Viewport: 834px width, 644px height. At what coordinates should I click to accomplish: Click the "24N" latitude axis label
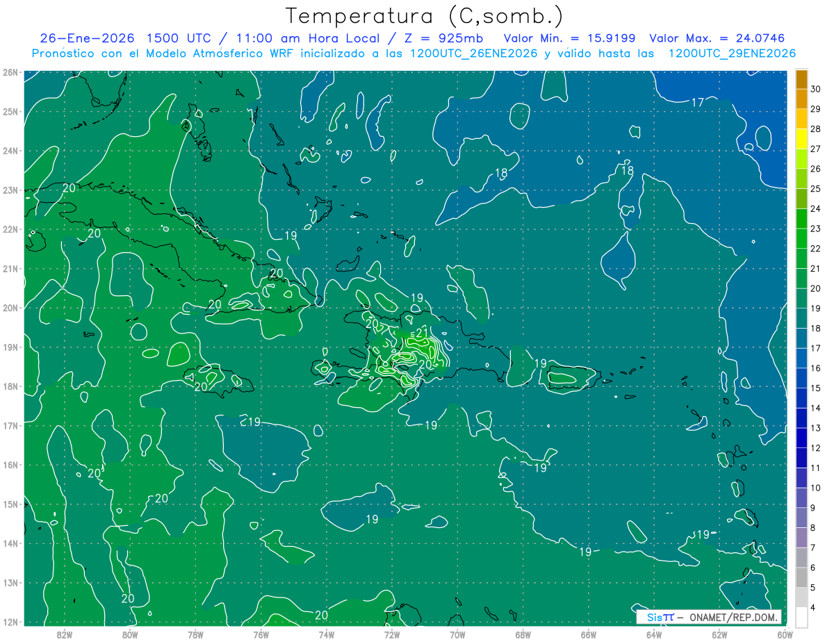click(10, 151)
